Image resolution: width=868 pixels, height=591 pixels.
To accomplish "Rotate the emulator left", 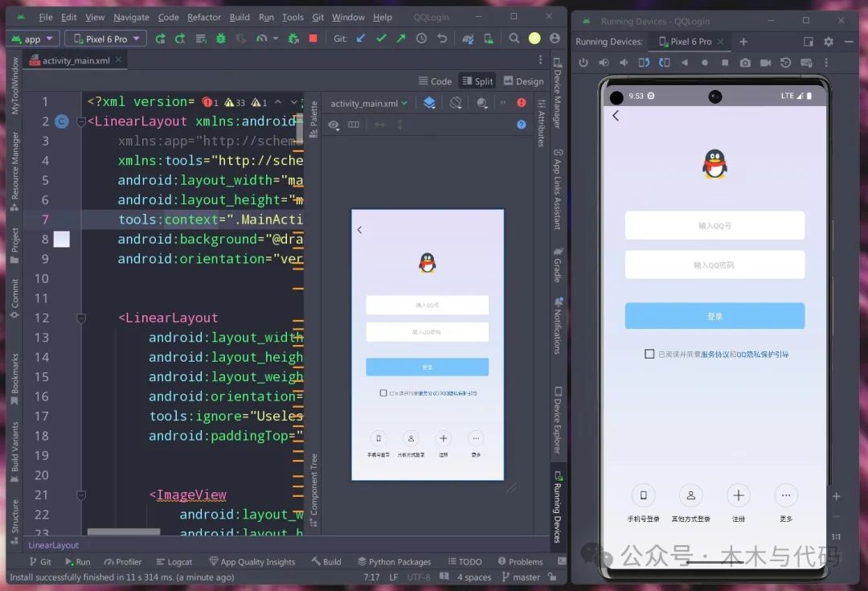I will click(644, 63).
